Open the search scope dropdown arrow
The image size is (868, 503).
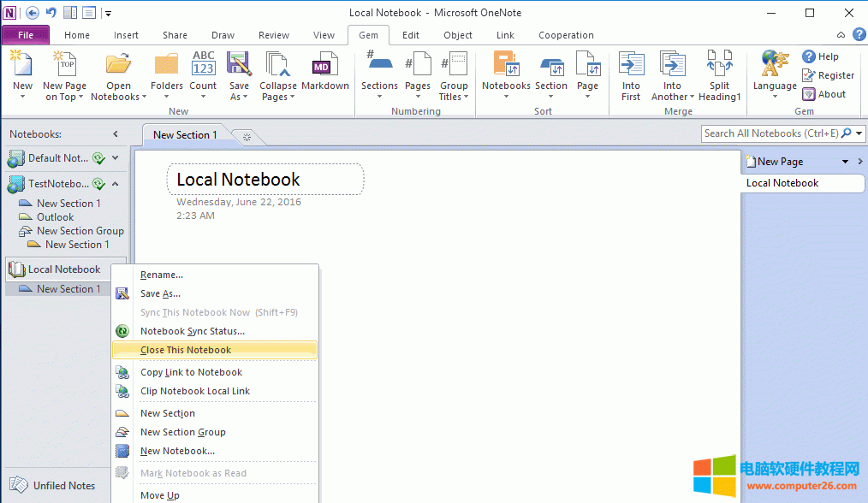[859, 133]
